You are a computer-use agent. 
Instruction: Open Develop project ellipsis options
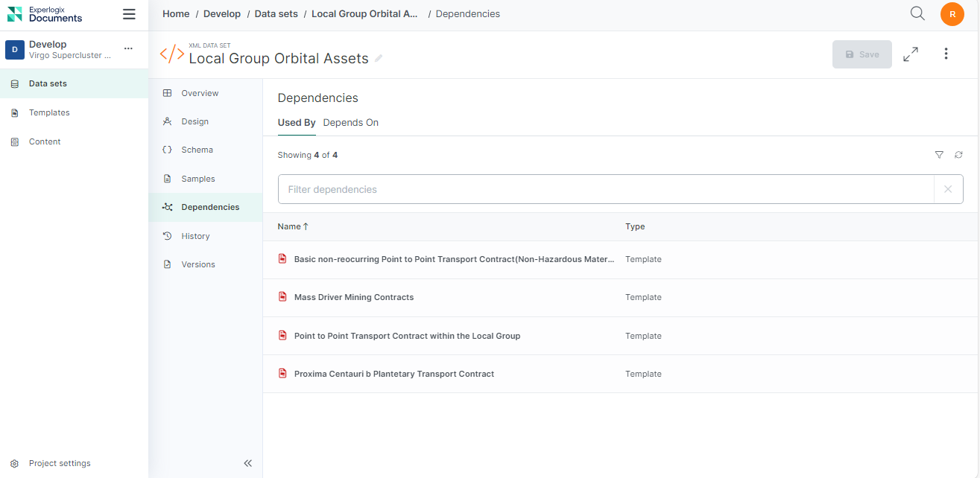click(128, 48)
